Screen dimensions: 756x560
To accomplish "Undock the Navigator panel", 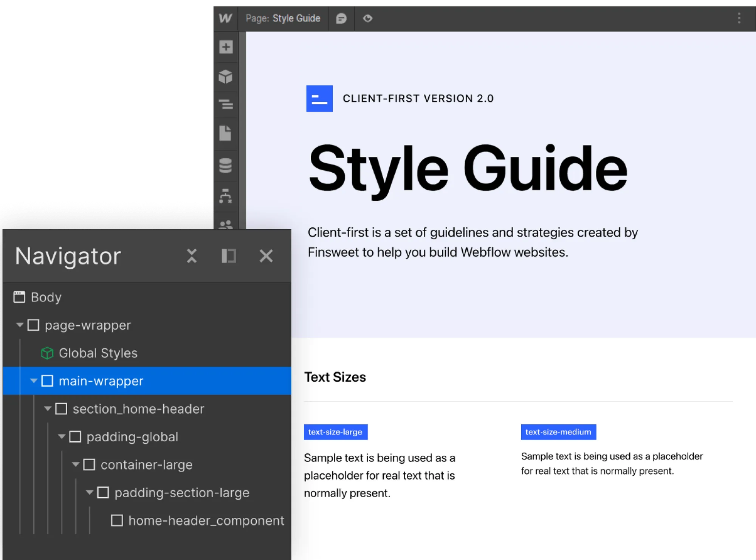I will [x=229, y=256].
